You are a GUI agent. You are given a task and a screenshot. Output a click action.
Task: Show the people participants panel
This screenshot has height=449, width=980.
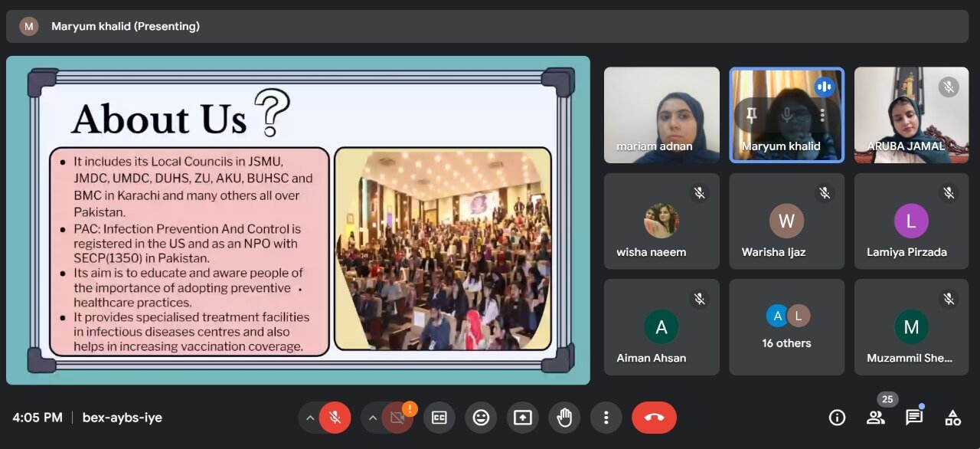point(875,418)
